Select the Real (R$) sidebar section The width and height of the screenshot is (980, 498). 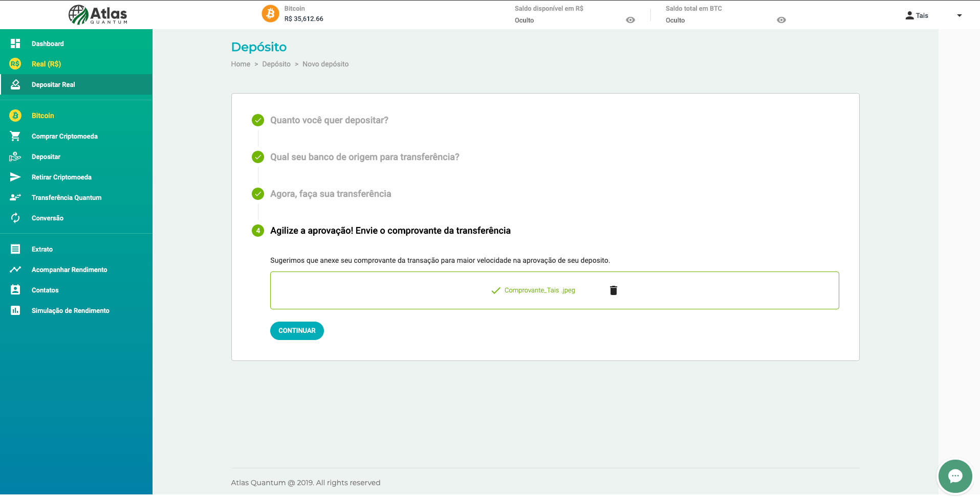46,64
